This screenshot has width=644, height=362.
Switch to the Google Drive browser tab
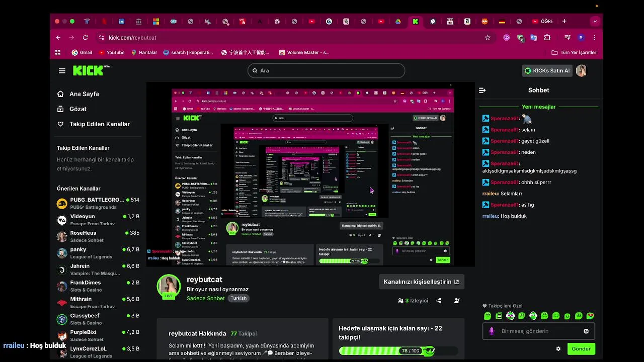tap(398, 22)
